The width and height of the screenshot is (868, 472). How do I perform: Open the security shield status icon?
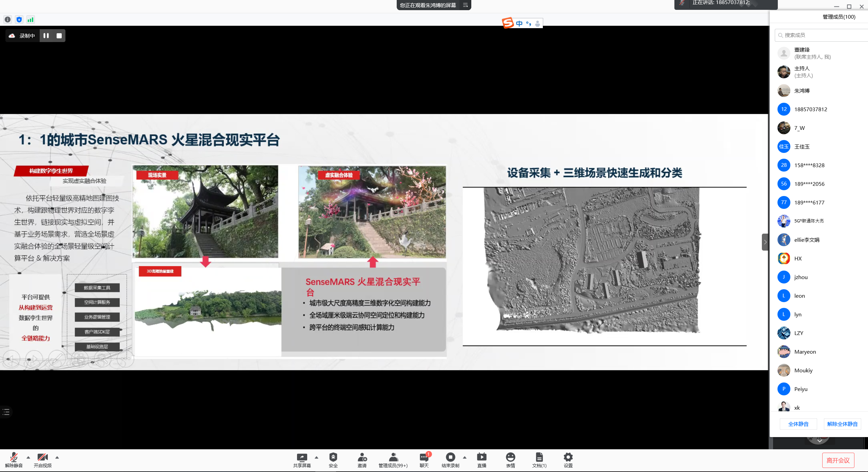19,20
